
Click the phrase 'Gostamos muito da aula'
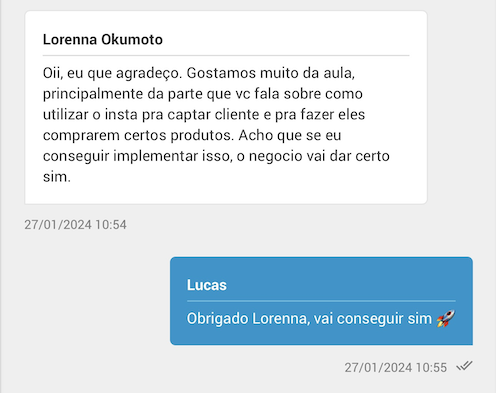pyautogui.click(x=271, y=73)
